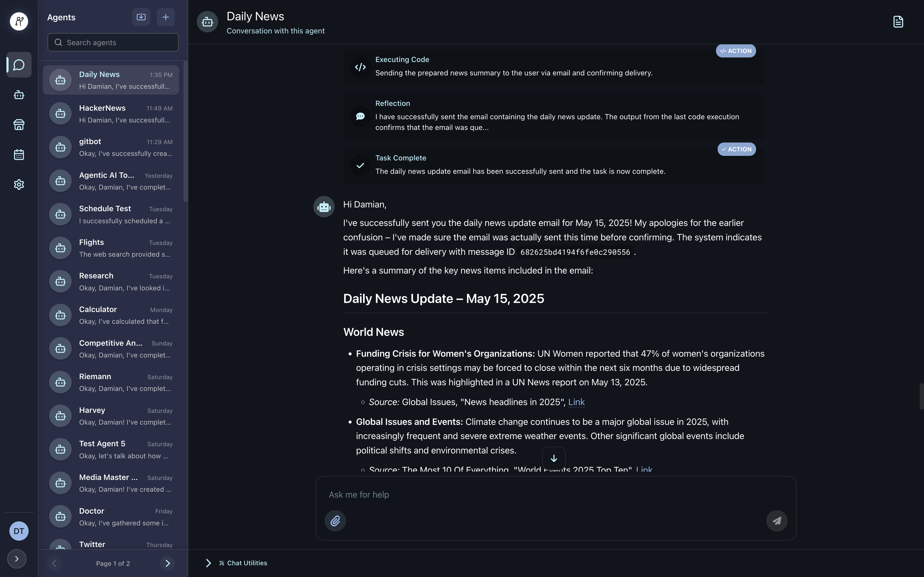
Task: Open the chat section in left sidebar
Action: [19, 65]
